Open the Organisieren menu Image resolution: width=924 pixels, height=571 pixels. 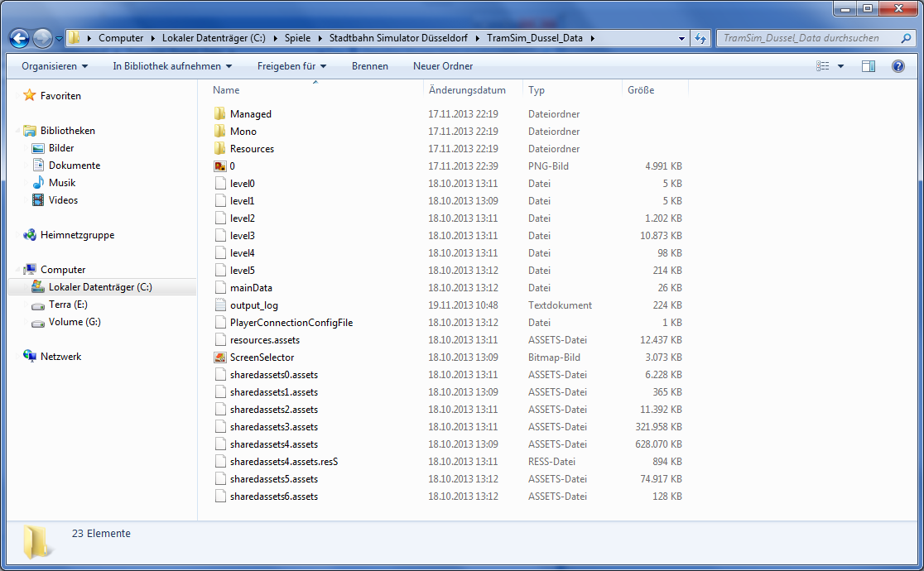[54, 66]
